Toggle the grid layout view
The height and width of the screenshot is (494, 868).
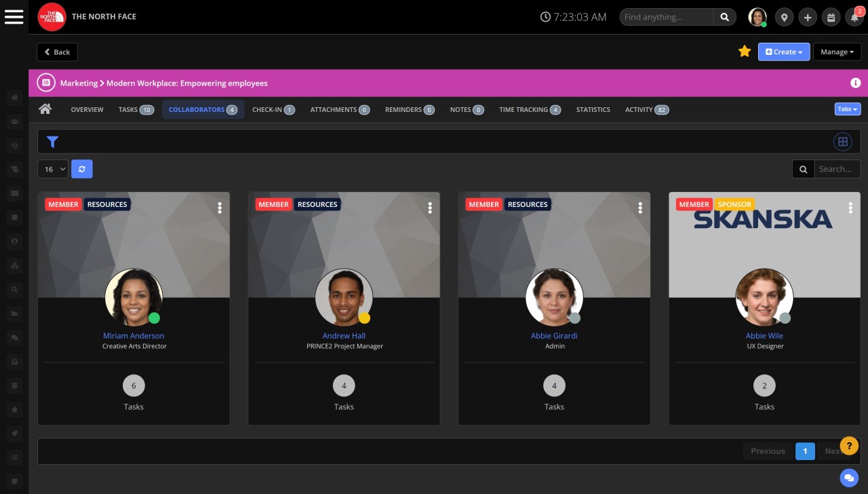click(842, 142)
